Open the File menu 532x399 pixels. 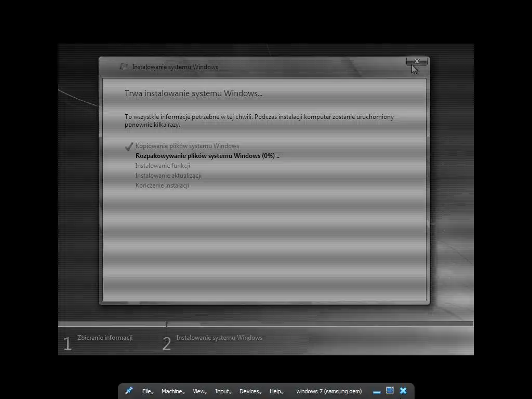pos(148,391)
